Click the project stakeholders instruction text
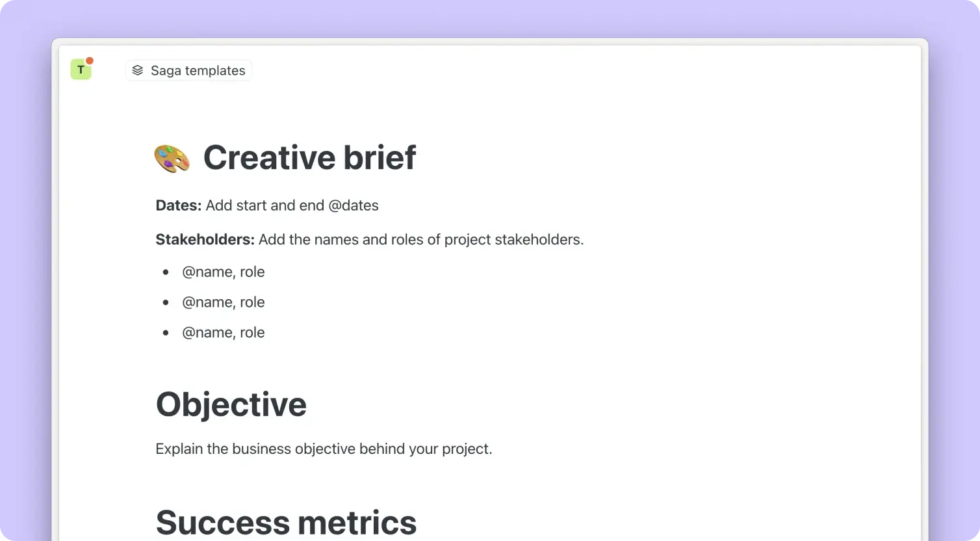 coord(421,239)
